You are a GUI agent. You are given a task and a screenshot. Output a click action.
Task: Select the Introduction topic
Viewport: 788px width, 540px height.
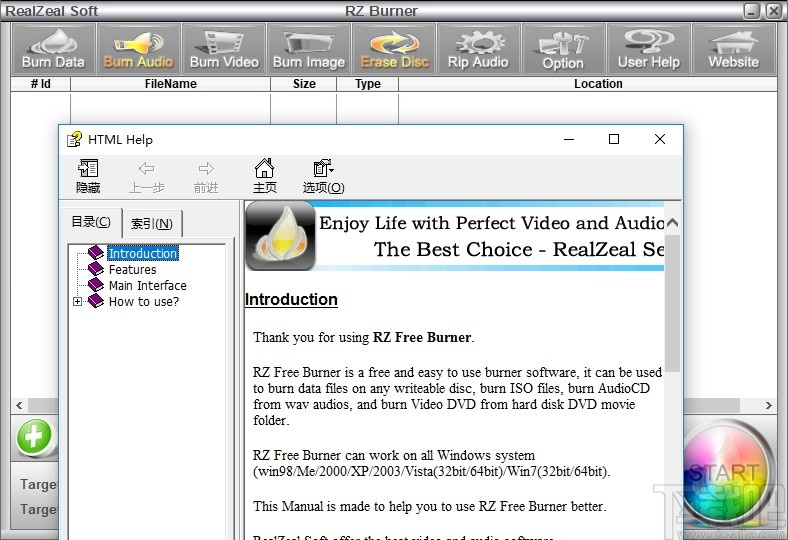point(143,253)
